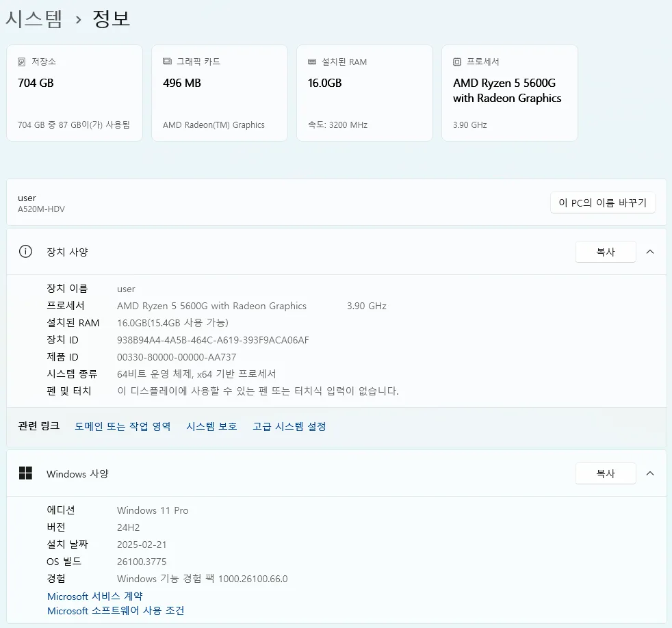Collapse the Windows 사양 section chevron
Image resolution: width=672 pixels, height=628 pixels.
(650, 473)
